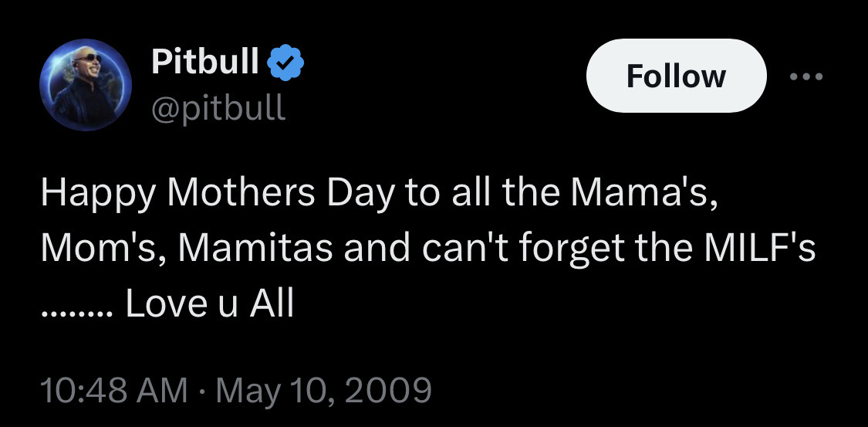Viewport: 868px width, 427px height.
Task: Open the @pitbull handle link
Action: tap(218, 107)
